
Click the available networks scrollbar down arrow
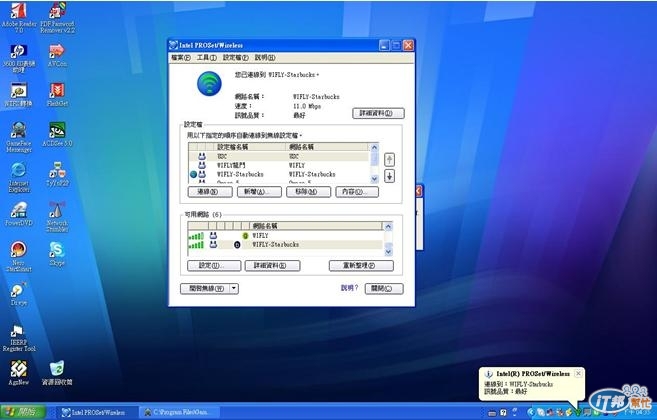click(388, 251)
